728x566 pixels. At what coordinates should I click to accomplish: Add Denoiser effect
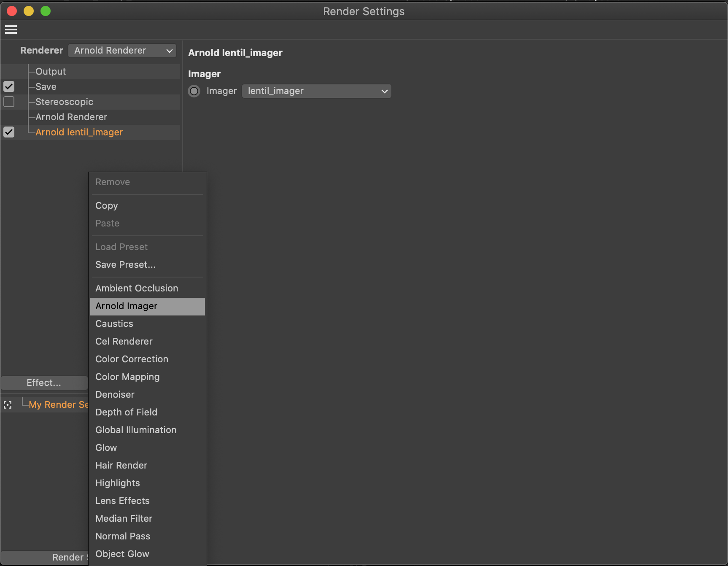click(148, 395)
